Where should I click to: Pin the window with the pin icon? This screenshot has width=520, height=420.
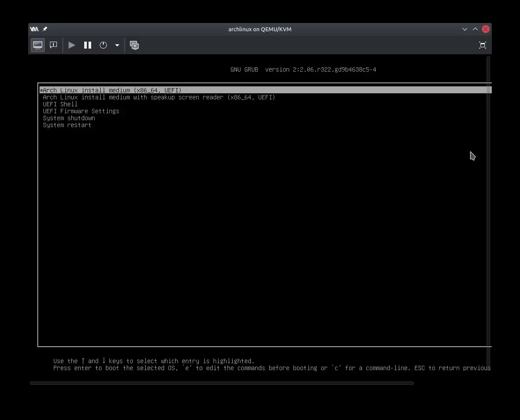point(45,29)
